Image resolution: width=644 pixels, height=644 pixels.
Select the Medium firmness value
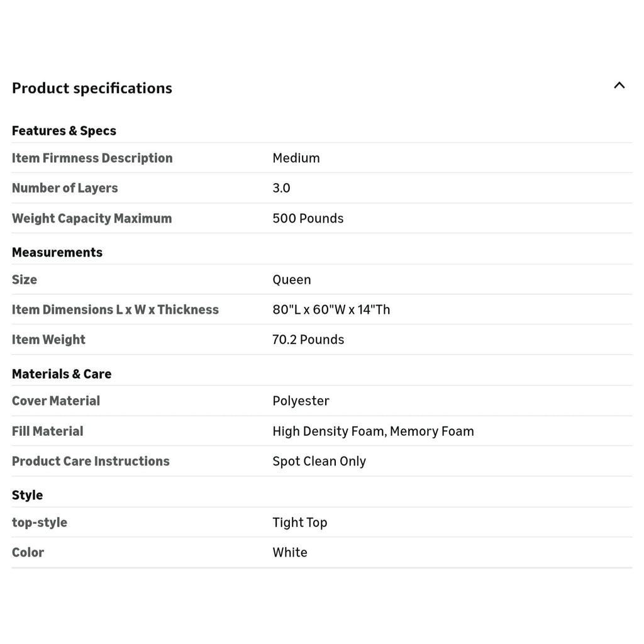(x=296, y=158)
